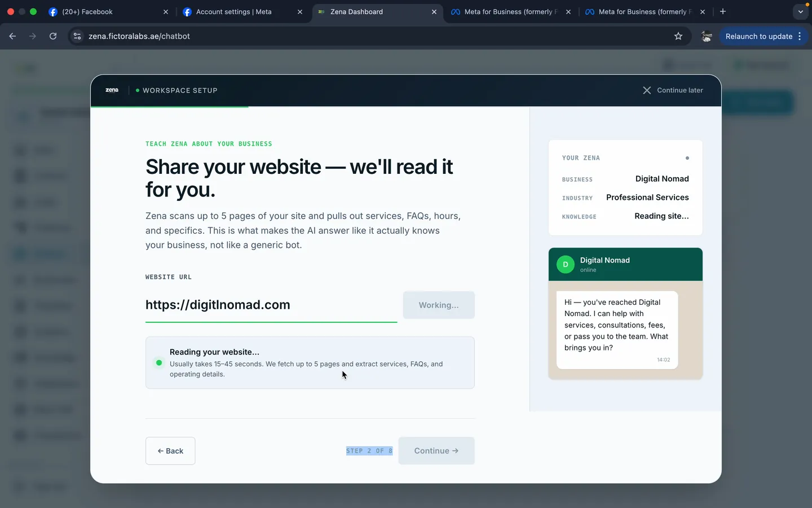The width and height of the screenshot is (812, 508).
Task: Click the zena logo in the setup header
Action: point(112,90)
